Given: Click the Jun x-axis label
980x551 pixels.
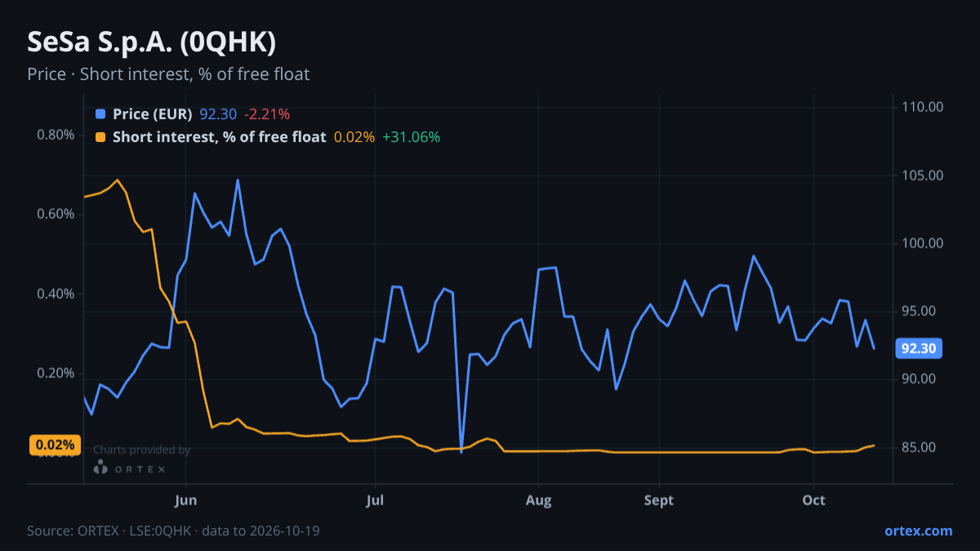Looking at the screenshot, I should (186, 500).
